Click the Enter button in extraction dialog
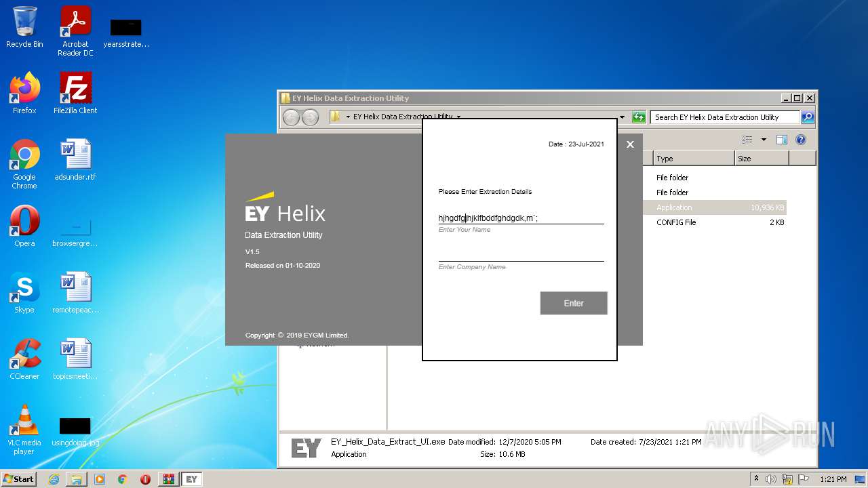Screen dimensions: 868x488 coord(574,303)
